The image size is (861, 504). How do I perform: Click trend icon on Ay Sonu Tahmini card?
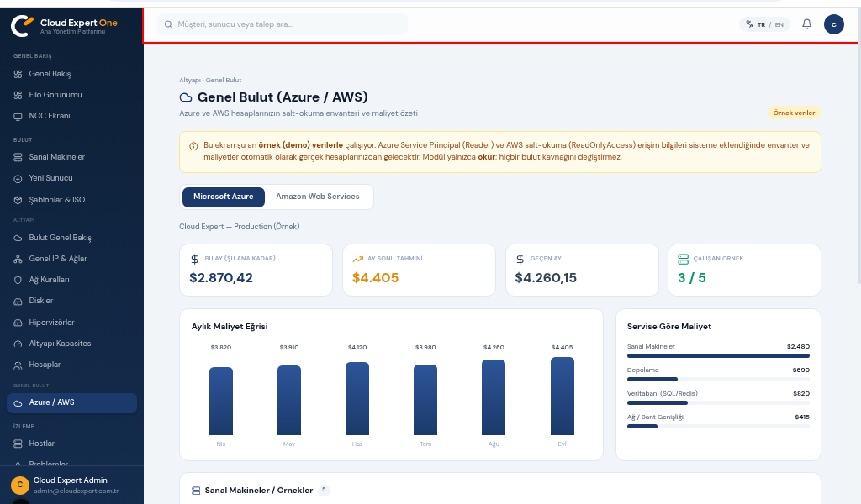point(357,259)
